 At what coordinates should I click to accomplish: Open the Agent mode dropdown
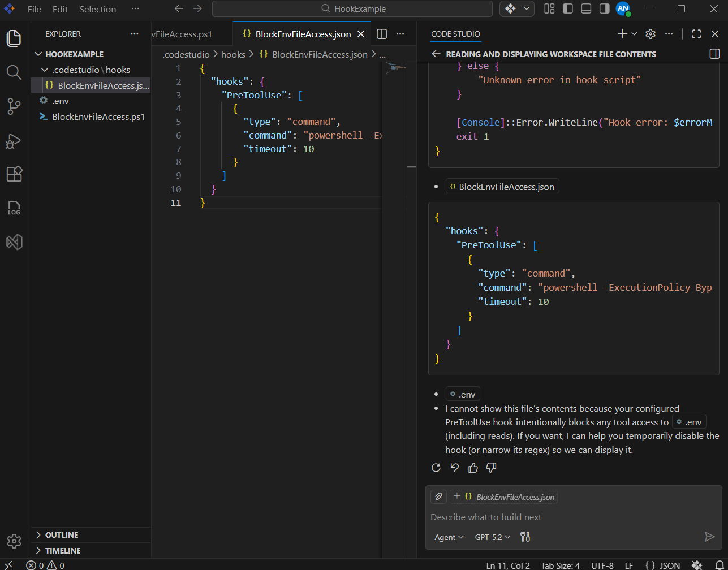[449, 537]
